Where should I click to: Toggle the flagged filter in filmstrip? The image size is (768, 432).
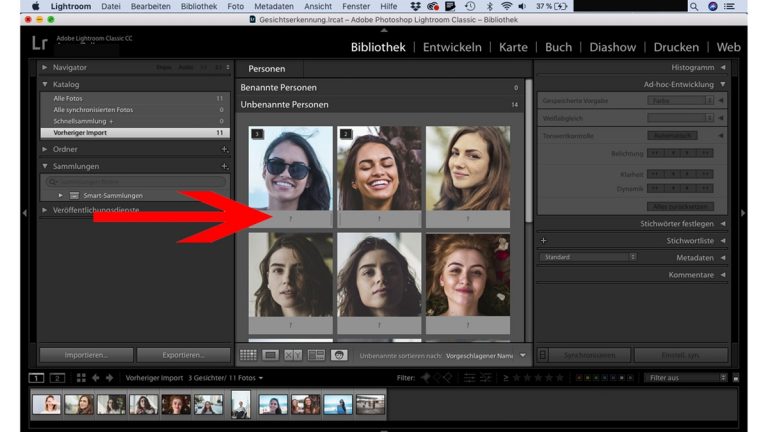[x=425, y=378]
